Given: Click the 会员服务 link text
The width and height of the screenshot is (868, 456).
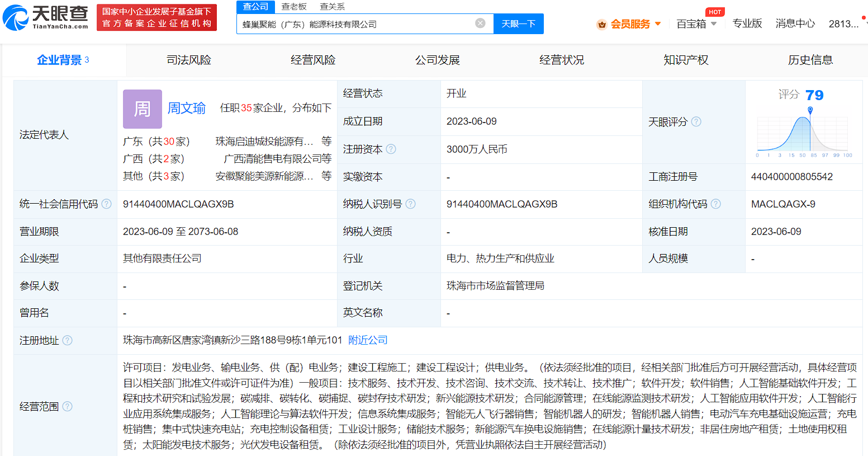Looking at the screenshot, I should click(x=630, y=24).
